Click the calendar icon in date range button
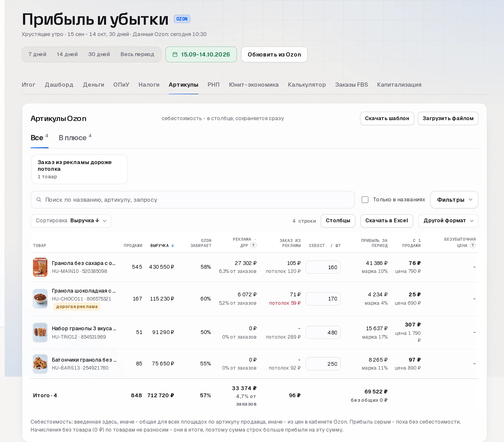Image resolution: width=504 pixels, height=442 pixels. pos(175,54)
